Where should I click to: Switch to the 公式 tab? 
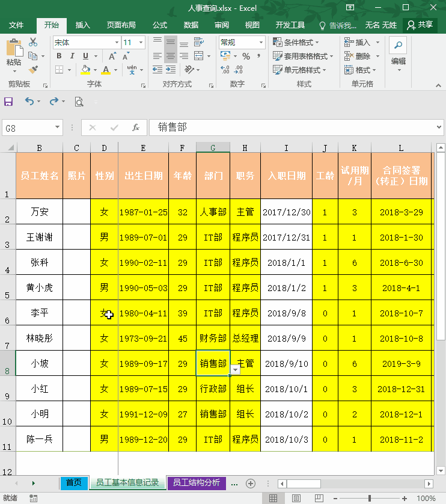pos(160,25)
